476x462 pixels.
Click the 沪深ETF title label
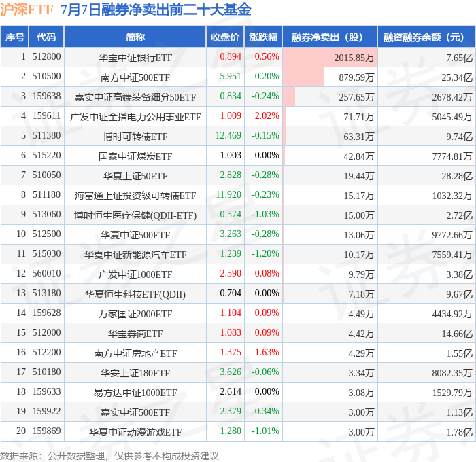(27, 10)
